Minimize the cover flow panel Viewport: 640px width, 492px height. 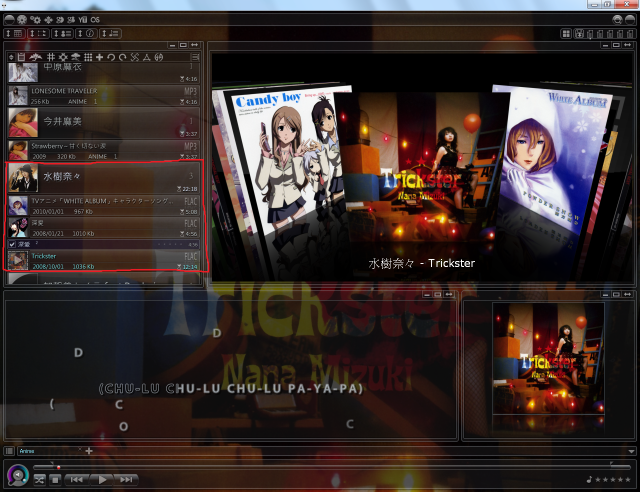[606, 45]
